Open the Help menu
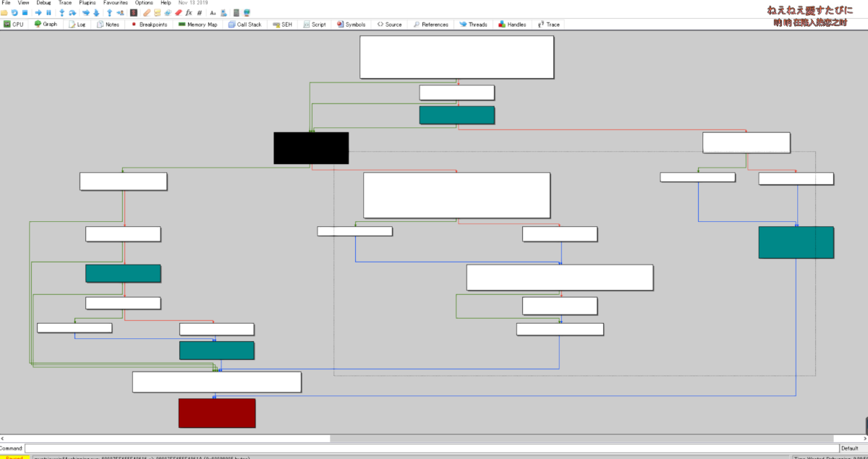The height and width of the screenshot is (459, 868). [x=166, y=3]
